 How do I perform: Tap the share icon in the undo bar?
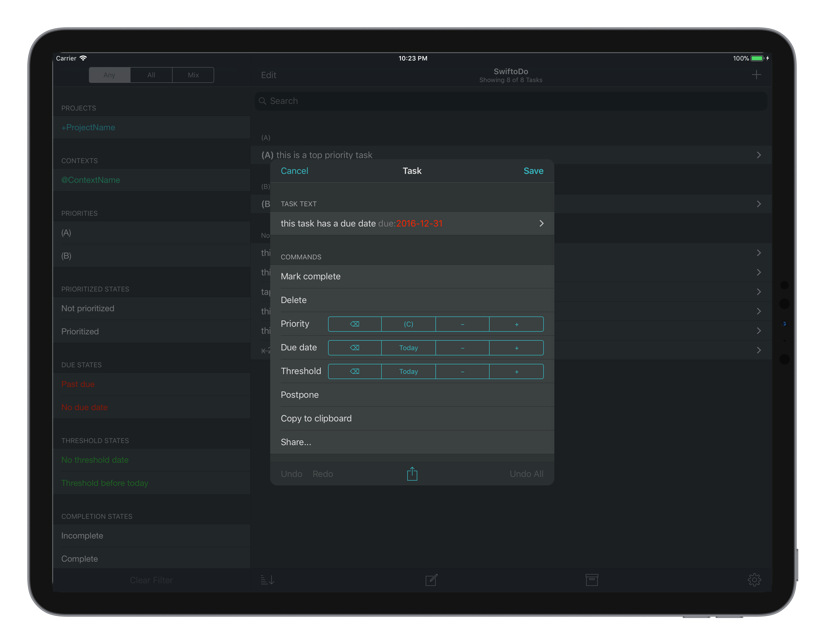click(412, 474)
